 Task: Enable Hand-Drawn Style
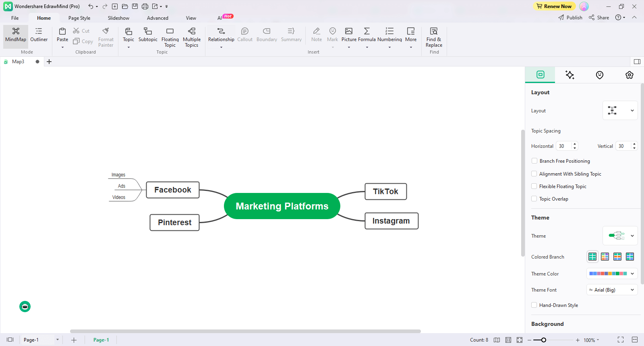pyautogui.click(x=534, y=305)
